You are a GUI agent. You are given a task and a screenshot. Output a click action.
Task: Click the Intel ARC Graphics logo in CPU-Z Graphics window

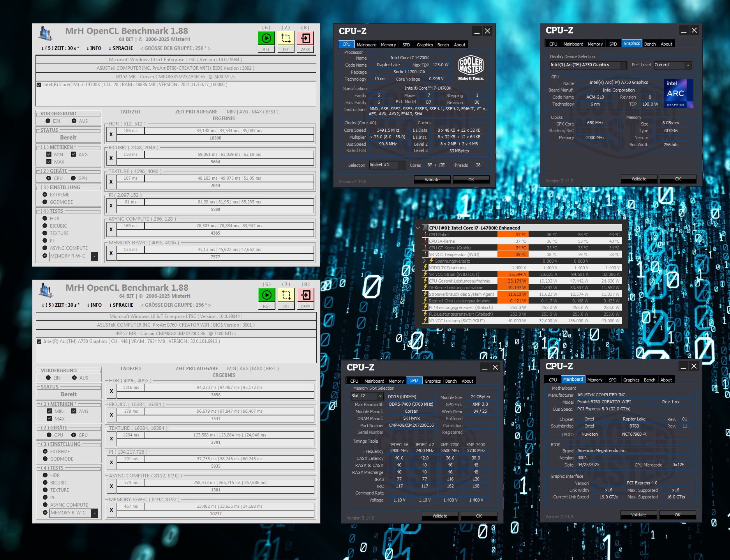tap(679, 94)
